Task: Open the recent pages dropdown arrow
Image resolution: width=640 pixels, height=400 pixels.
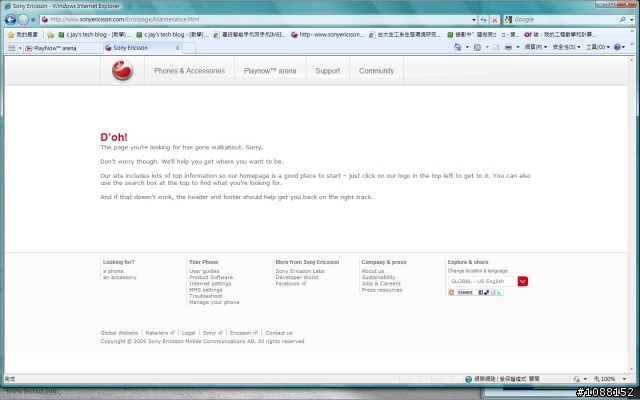Action: point(33,20)
